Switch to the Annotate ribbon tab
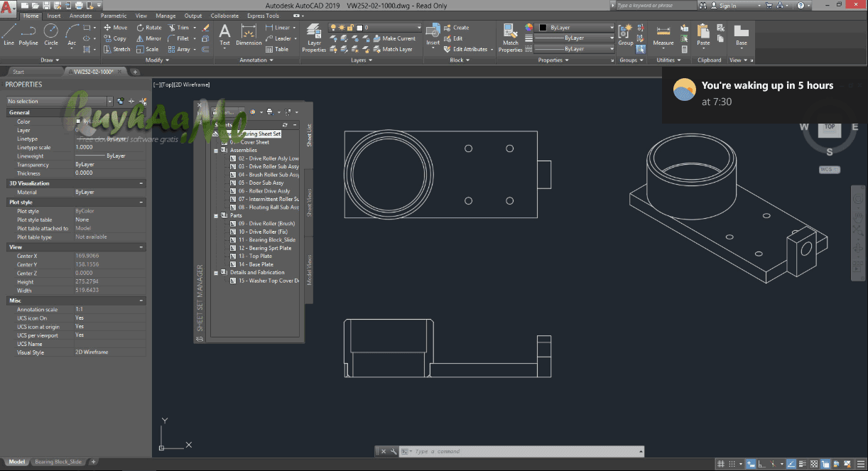The height and width of the screenshot is (471, 868). [80, 16]
